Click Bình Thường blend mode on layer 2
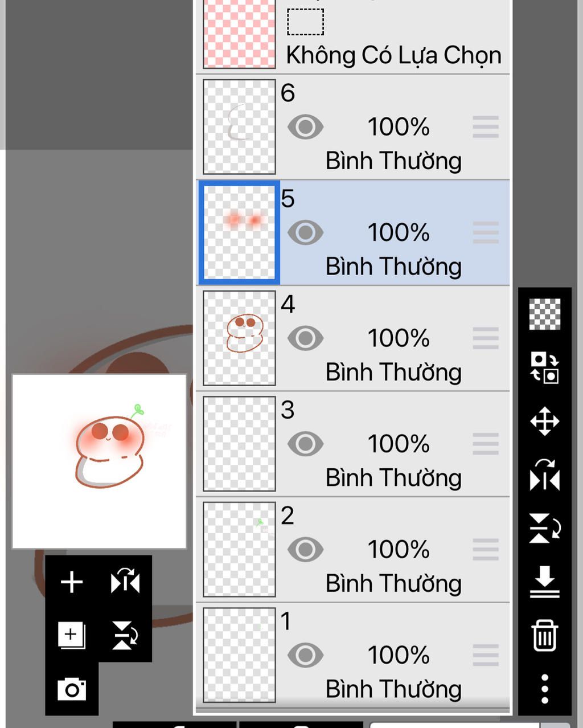The image size is (583, 728). (393, 583)
